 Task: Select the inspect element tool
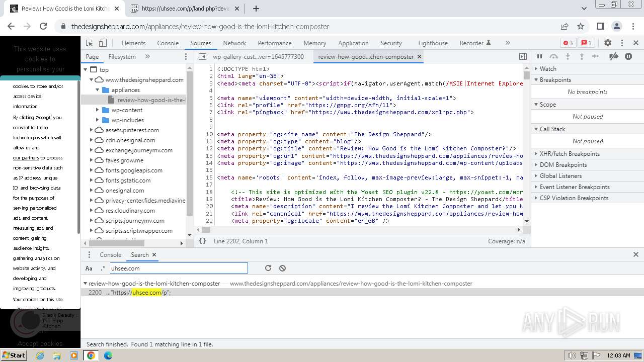coord(90,43)
